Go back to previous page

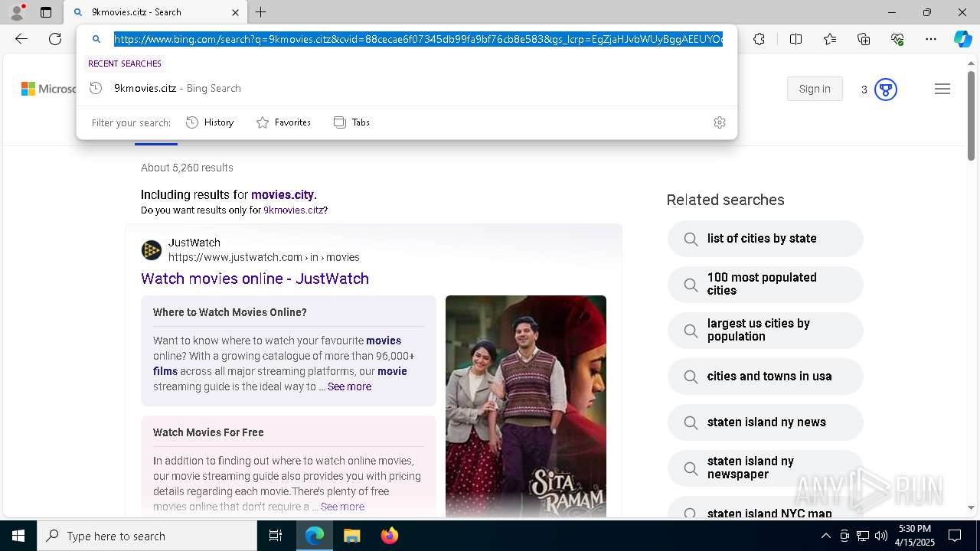pyautogui.click(x=21, y=39)
